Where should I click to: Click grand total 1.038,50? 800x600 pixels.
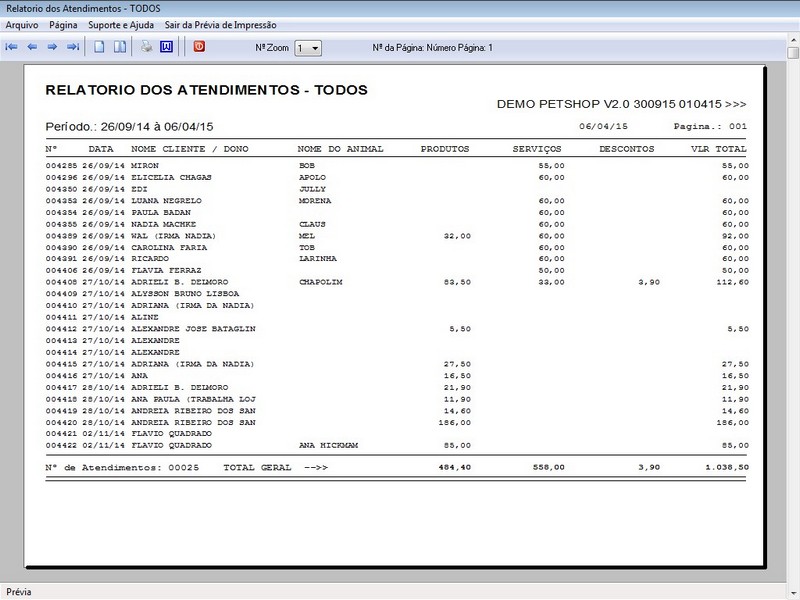click(x=727, y=467)
